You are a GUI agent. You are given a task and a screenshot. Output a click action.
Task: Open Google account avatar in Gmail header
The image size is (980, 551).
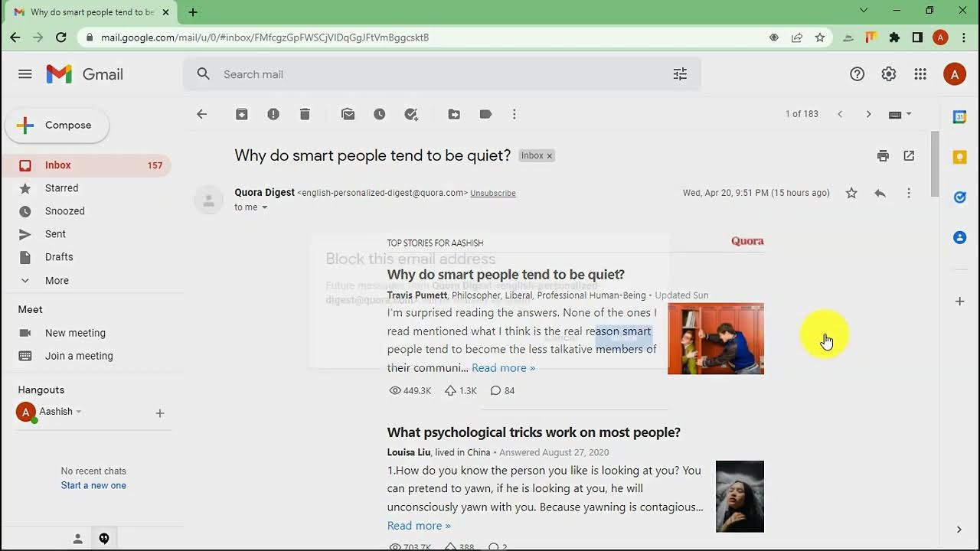[954, 74]
